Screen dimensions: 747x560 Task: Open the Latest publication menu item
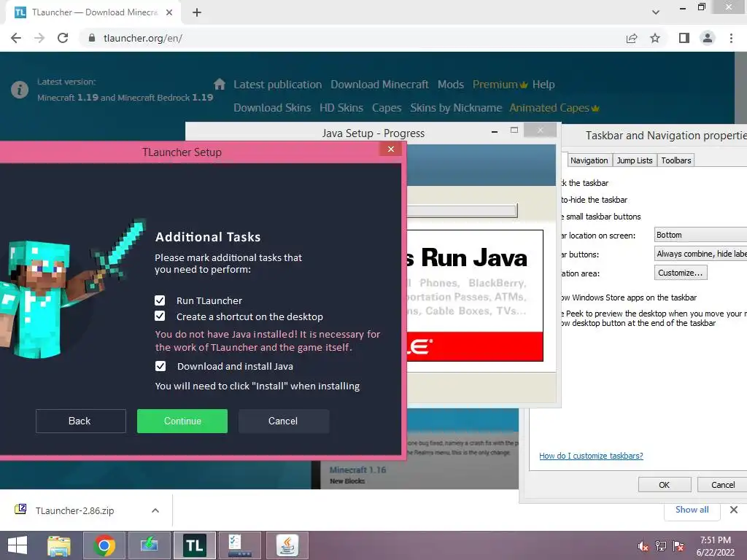[278, 85]
